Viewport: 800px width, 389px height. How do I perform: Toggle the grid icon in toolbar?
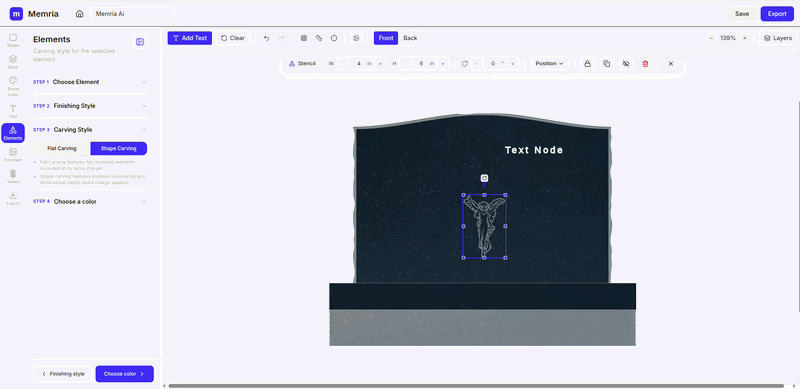pos(304,38)
